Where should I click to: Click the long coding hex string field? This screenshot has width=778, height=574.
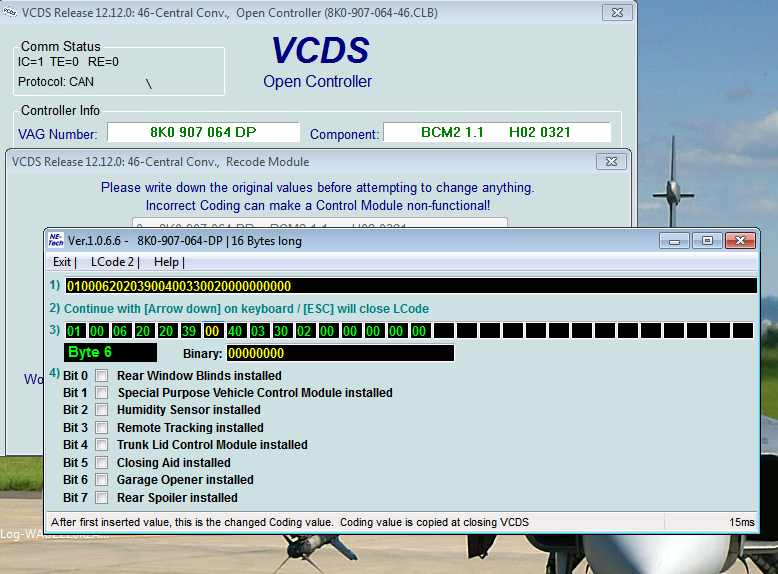coord(411,286)
